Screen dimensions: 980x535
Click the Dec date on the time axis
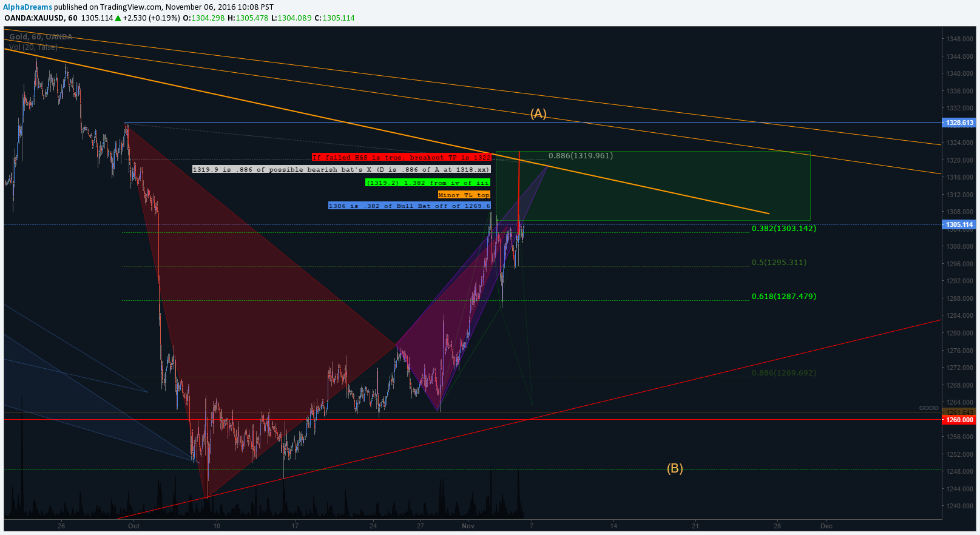(x=826, y=526)
